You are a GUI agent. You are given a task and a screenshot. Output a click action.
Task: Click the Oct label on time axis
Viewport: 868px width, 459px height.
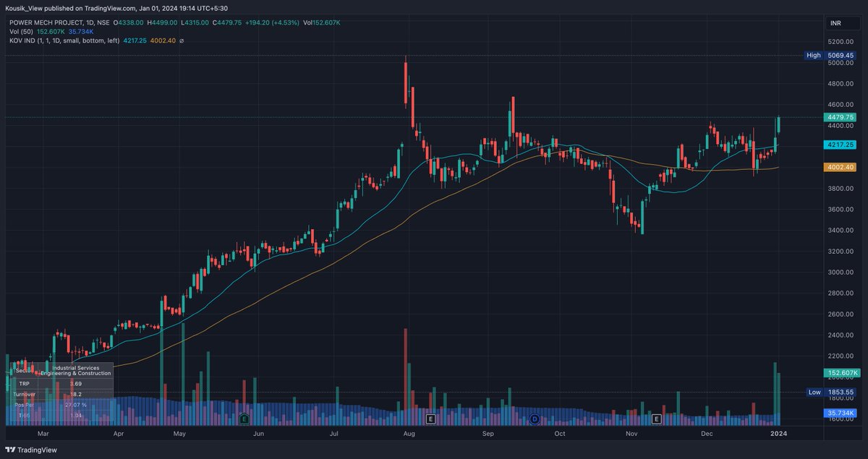(558, 434)
